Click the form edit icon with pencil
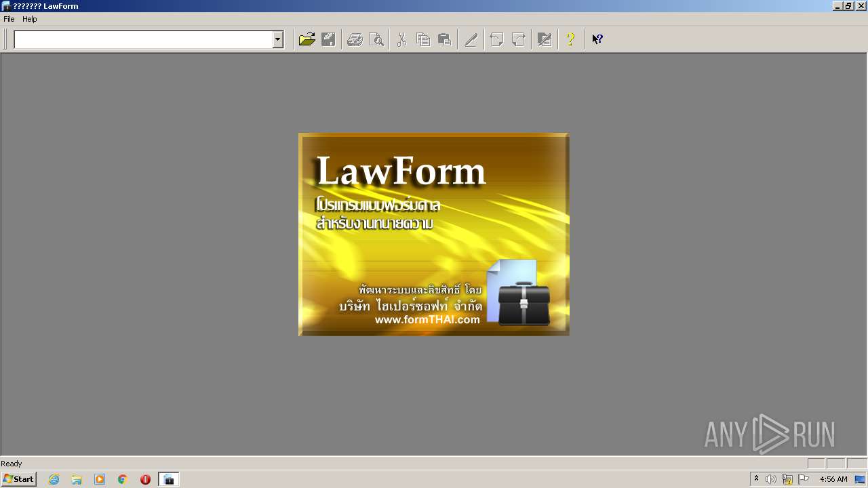Image resolution: width=868 pixels, height=488 pixels. coord(544,39)
